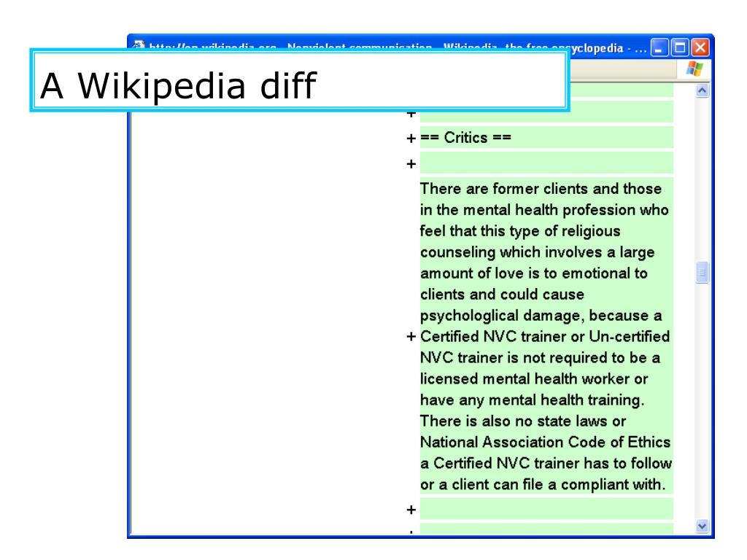Maximize the Wikipedia browser window
This screenshot has width=747, height=560.
click(x=680, y=48)
